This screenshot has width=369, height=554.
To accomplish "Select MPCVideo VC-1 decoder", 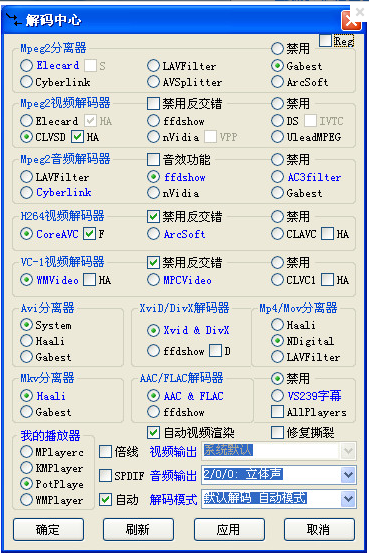I will pos(153,280).
